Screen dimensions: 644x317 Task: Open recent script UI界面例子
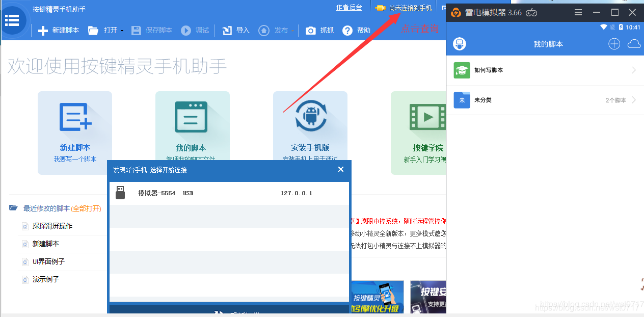tap(48, 261)
